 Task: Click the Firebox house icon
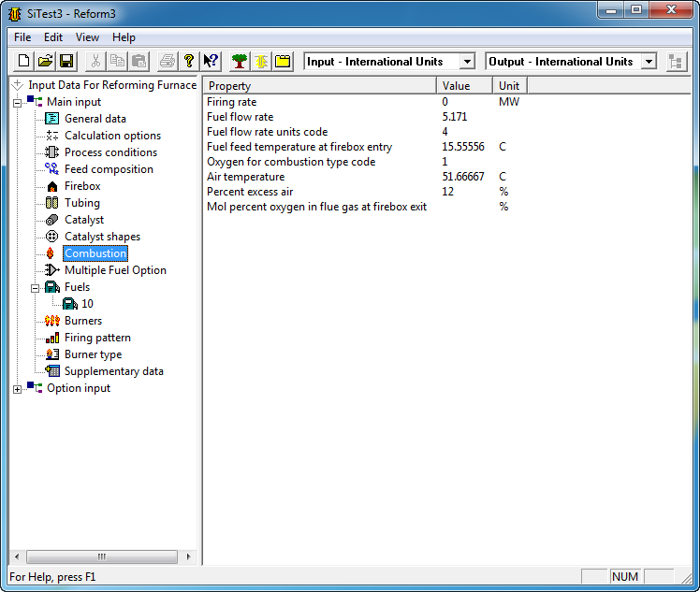51,186
